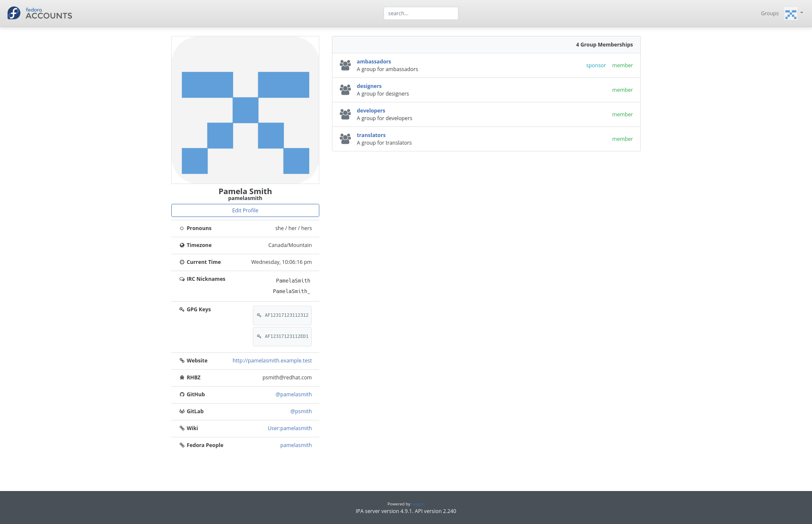This screenshot has width=812, height=524.
Task: Click the noggin link in footer
Action: [x=418, y=504]
